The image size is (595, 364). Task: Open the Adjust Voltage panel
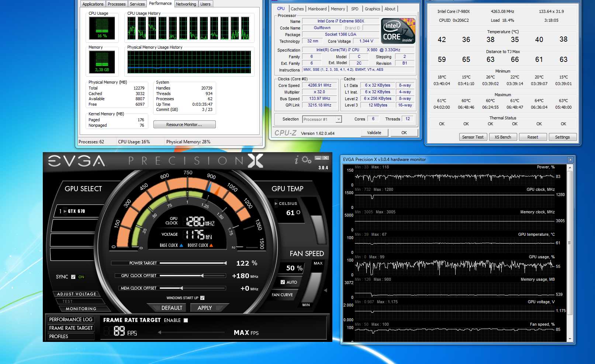tap(77, 294)
